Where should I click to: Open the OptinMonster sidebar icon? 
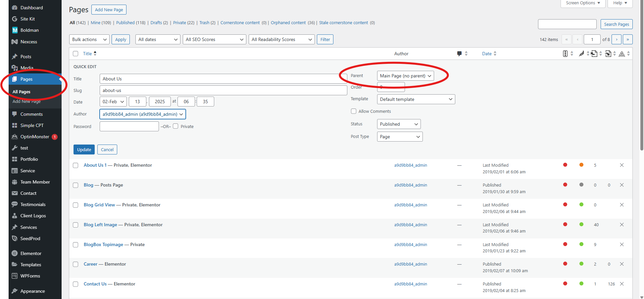15,137
